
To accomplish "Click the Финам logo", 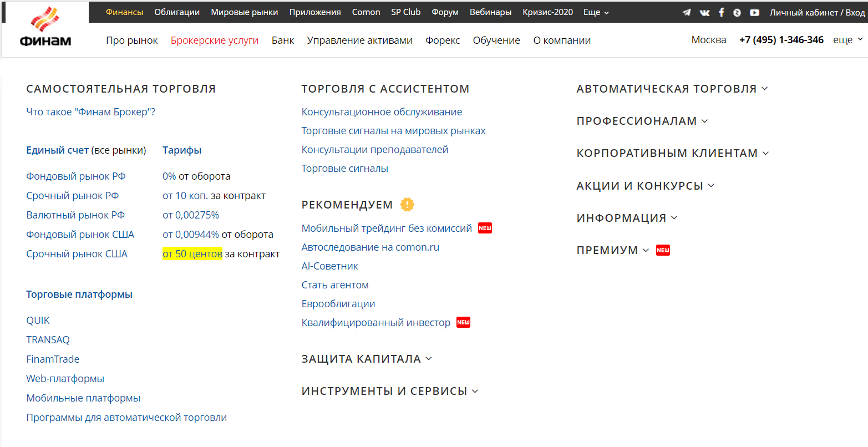I will tap(45, 28).
